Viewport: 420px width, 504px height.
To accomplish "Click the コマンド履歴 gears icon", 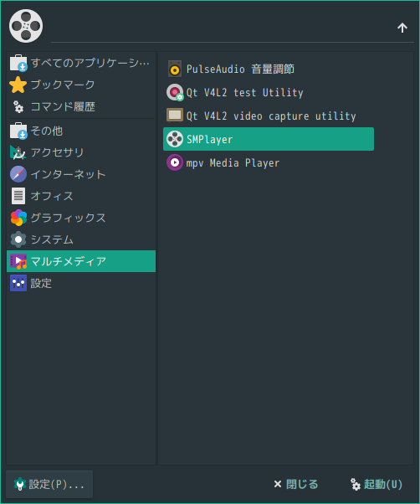I will pos(18,106).
